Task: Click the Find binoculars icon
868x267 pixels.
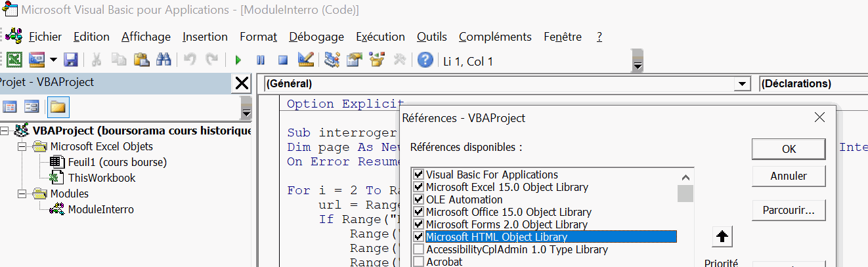Action: (x=163, y=60)
